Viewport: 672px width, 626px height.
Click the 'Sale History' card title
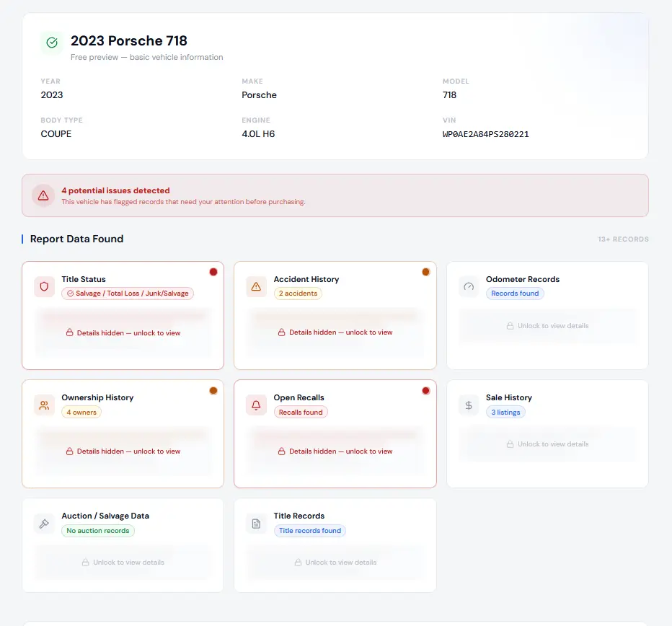pos(509,397)
